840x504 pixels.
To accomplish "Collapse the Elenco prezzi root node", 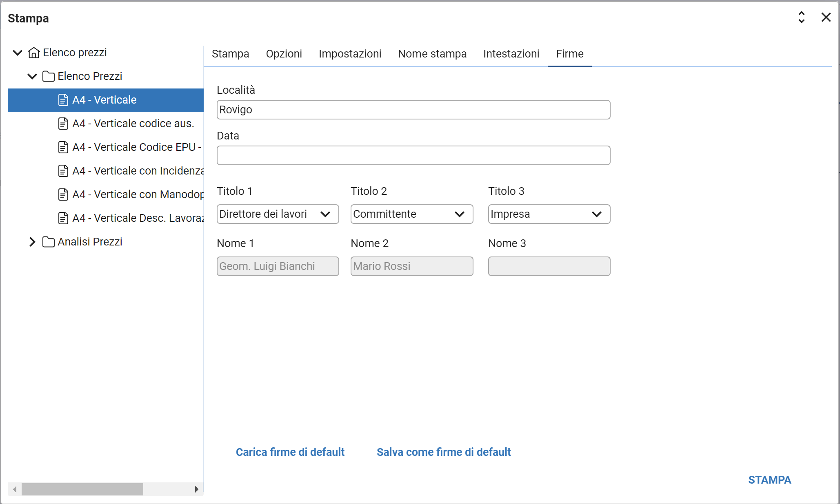I will click(17, 53).
